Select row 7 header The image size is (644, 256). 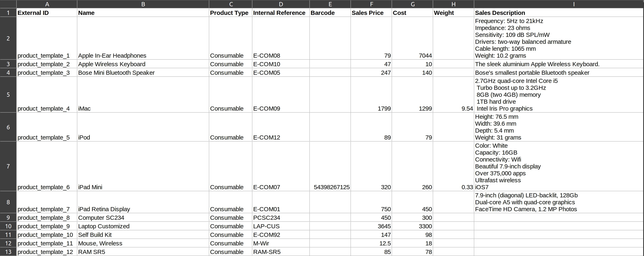8,166
